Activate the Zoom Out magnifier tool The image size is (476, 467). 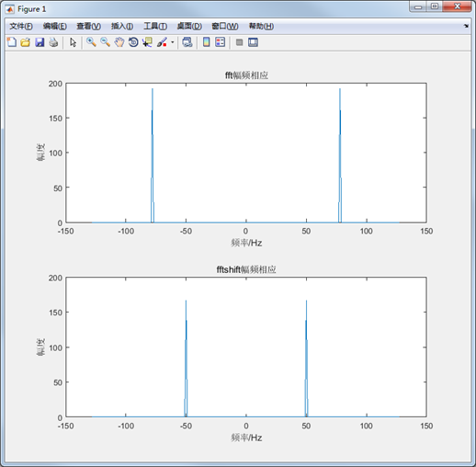coord(105,42)
